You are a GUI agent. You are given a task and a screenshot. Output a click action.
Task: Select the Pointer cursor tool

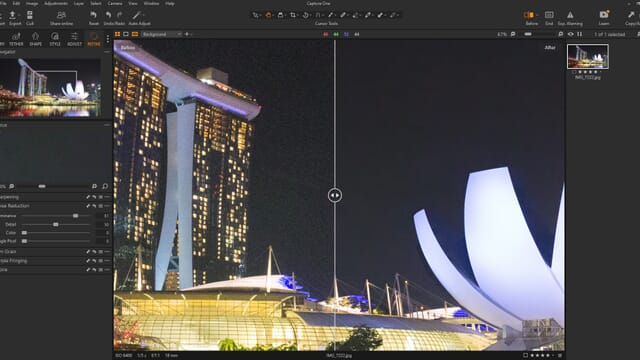click(256, 15)
